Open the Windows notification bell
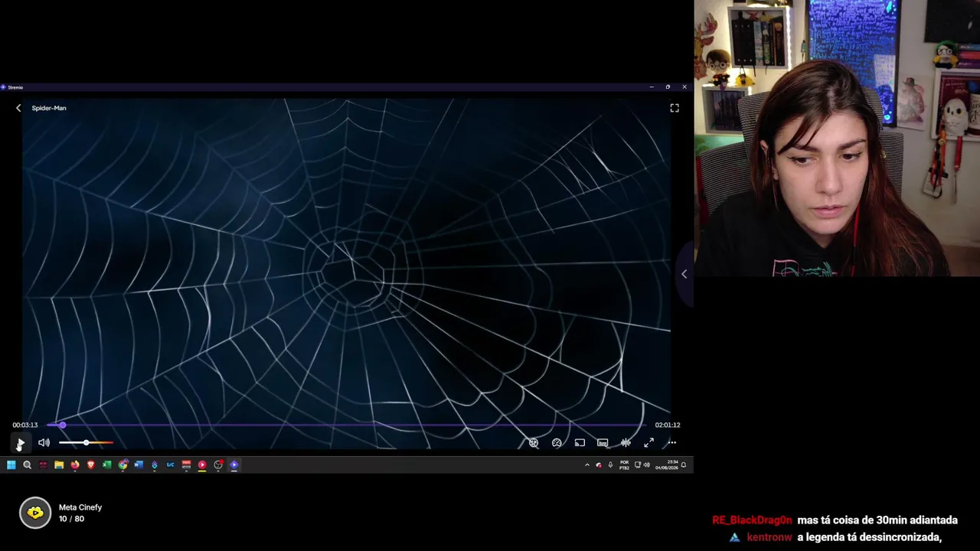Image resolution: width=980 pixels, height=551 pixels. [684, 465]
